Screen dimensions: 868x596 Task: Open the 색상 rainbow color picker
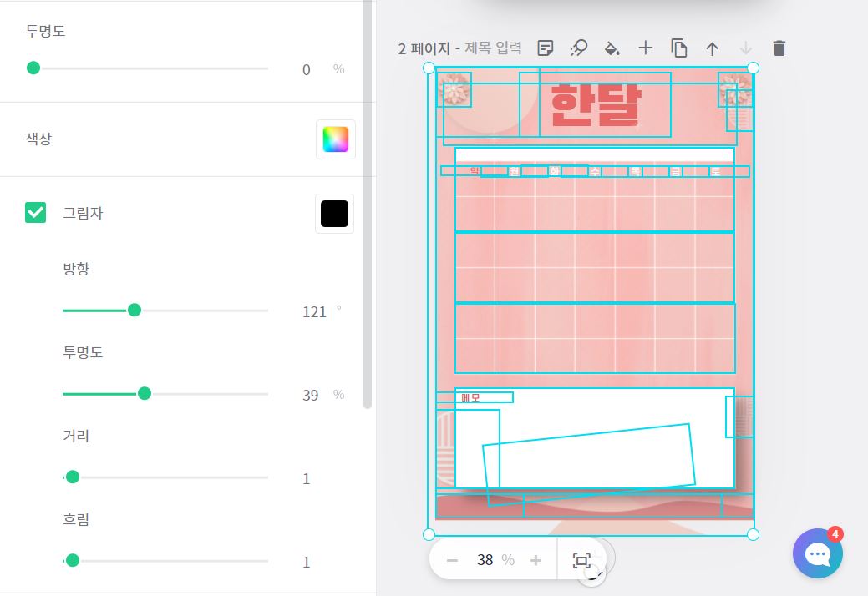[x=336, y=139]
